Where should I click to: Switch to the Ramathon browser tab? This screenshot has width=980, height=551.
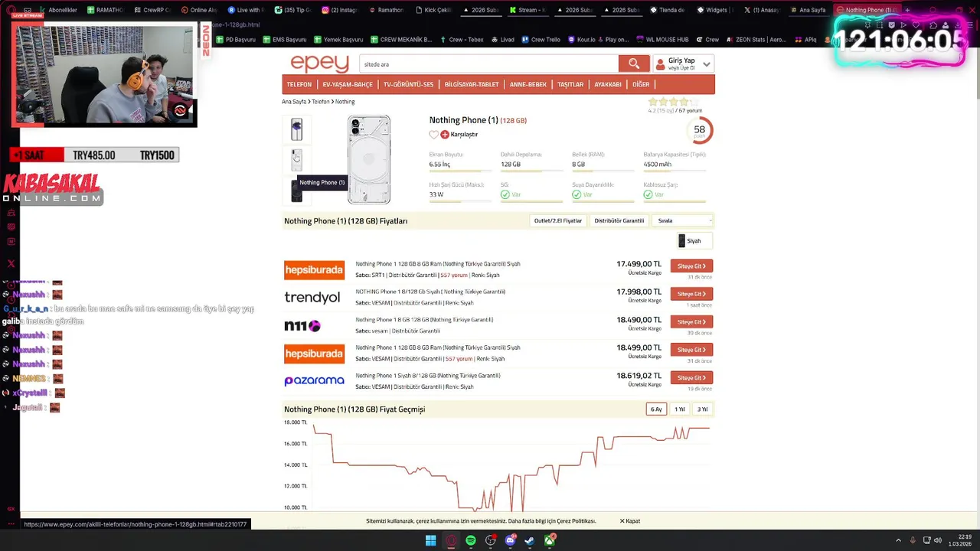click(x=385, y=10)
